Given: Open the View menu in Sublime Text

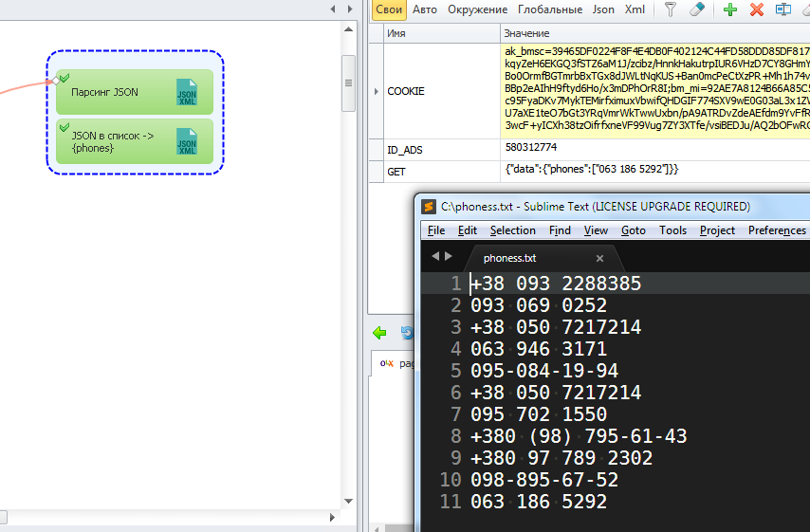Looking at the screenshot, I should click(596, 230).
